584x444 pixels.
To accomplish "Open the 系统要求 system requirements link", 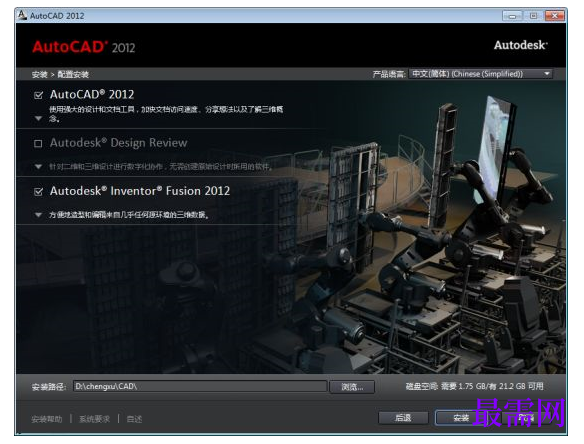I will (x=95, y=419).
